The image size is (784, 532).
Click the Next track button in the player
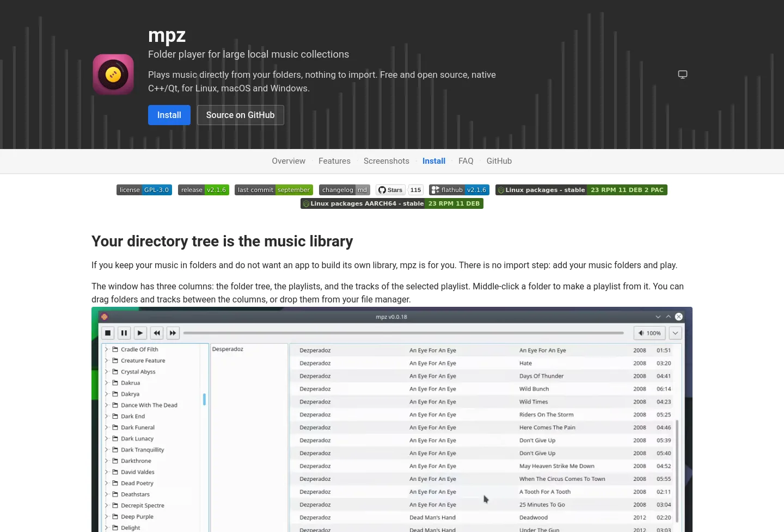click(x=173, y=333)
